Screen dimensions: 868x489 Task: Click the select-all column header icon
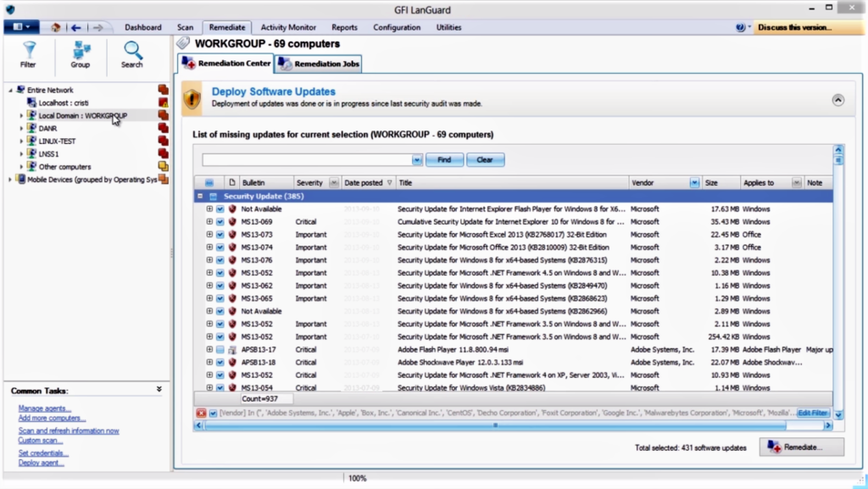point(209,182)
